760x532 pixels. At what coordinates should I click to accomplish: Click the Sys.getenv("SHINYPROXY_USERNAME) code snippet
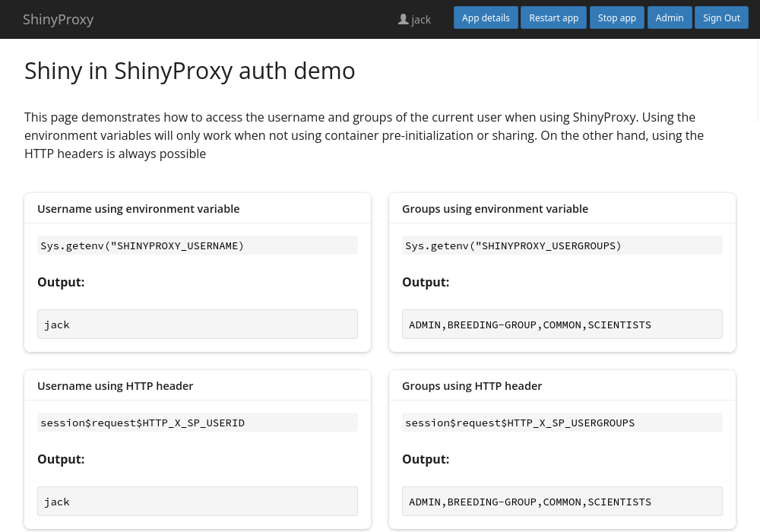[x=198, y=245]
